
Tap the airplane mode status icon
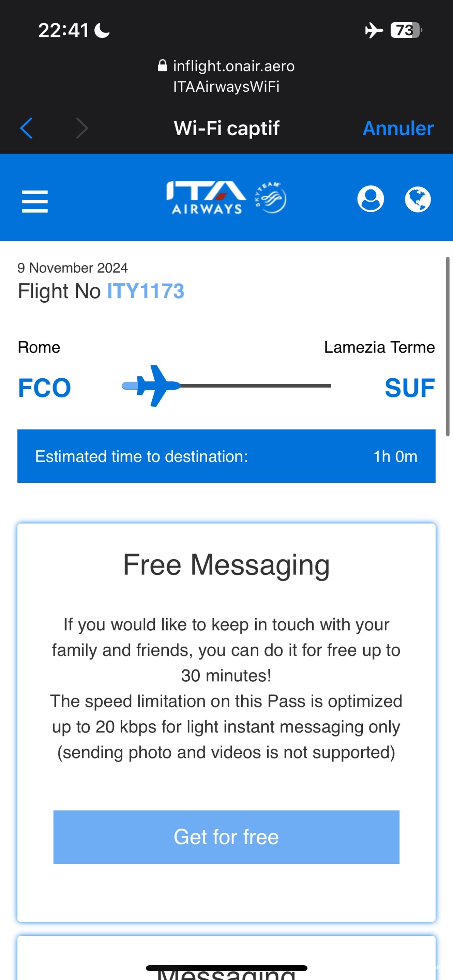click(x=373, y=30)
